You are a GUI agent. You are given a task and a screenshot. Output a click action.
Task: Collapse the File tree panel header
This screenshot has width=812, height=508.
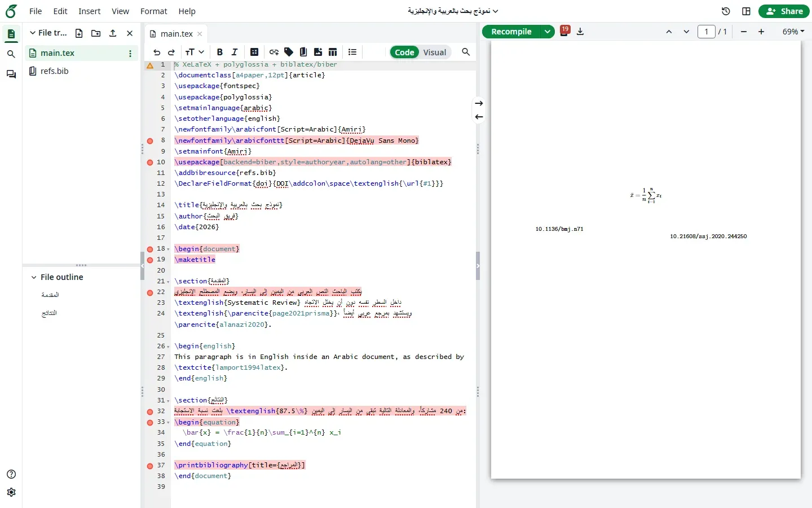click(x=33, y=33)
